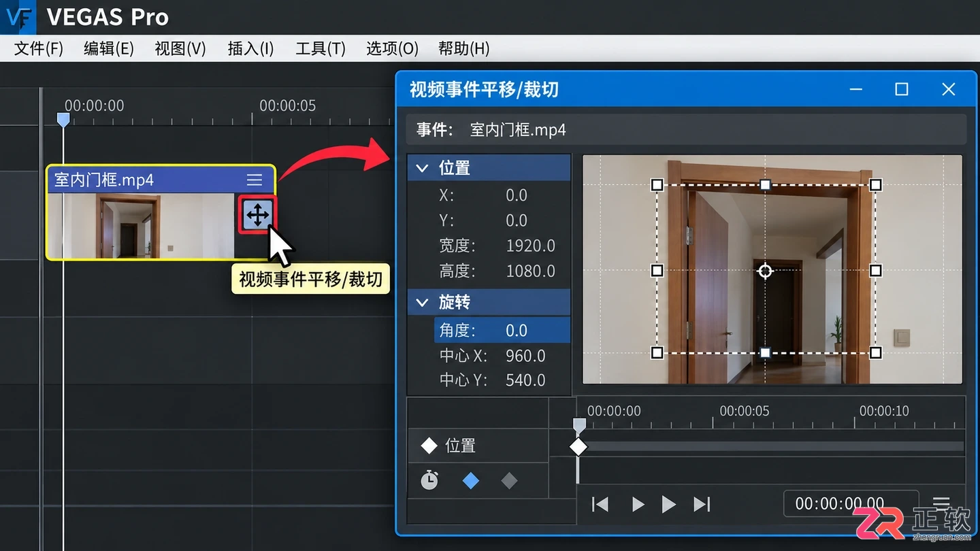Open the event pan/crop icon on clip
Image resolution: width=980 pixels, height=551 pixels.
coord(257,216)
